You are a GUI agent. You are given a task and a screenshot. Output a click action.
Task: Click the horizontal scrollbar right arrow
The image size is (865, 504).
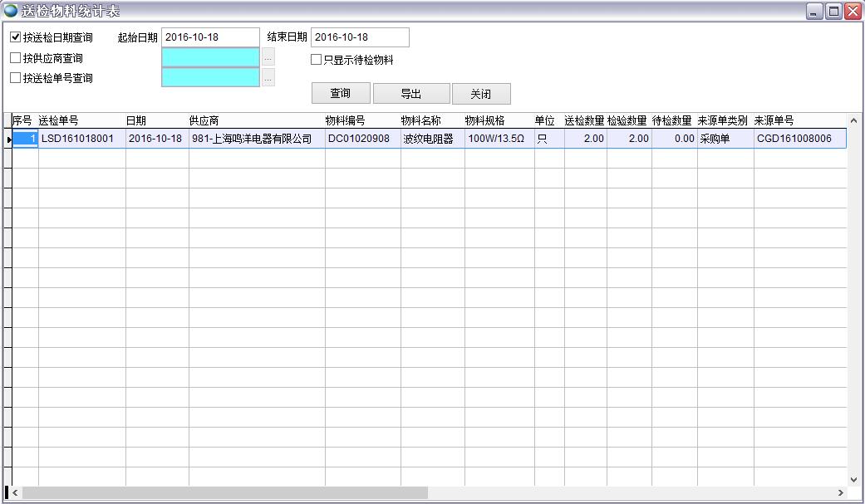[x=841, y=493]
